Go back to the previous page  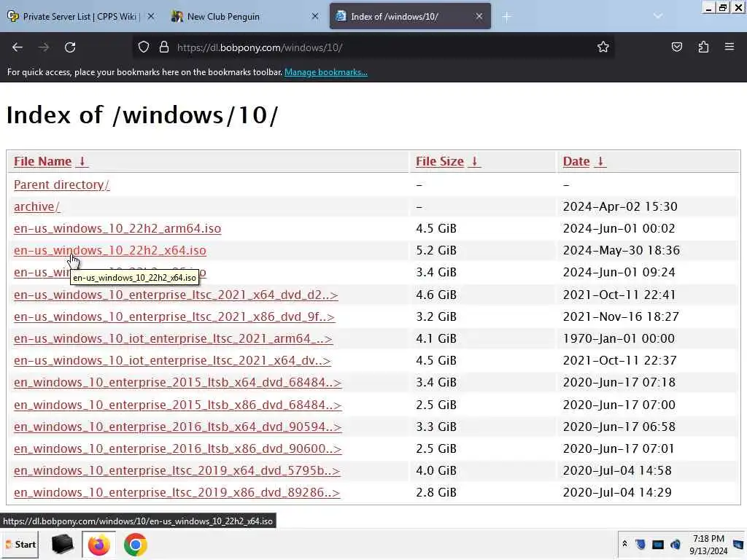pos(18,47)
